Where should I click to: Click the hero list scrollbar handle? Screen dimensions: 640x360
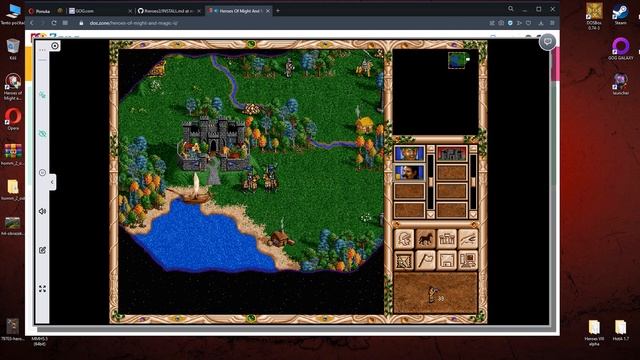pyautogui.click(x=430, y=182)
